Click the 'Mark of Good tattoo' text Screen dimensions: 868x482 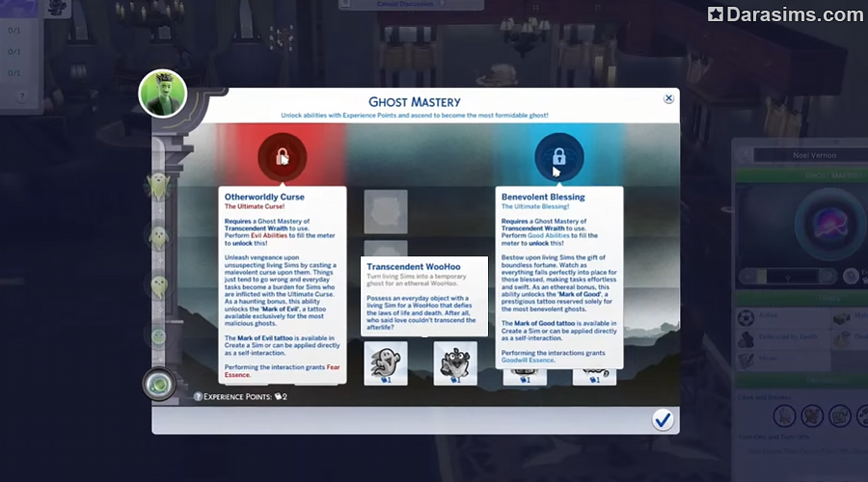[545, 323]
